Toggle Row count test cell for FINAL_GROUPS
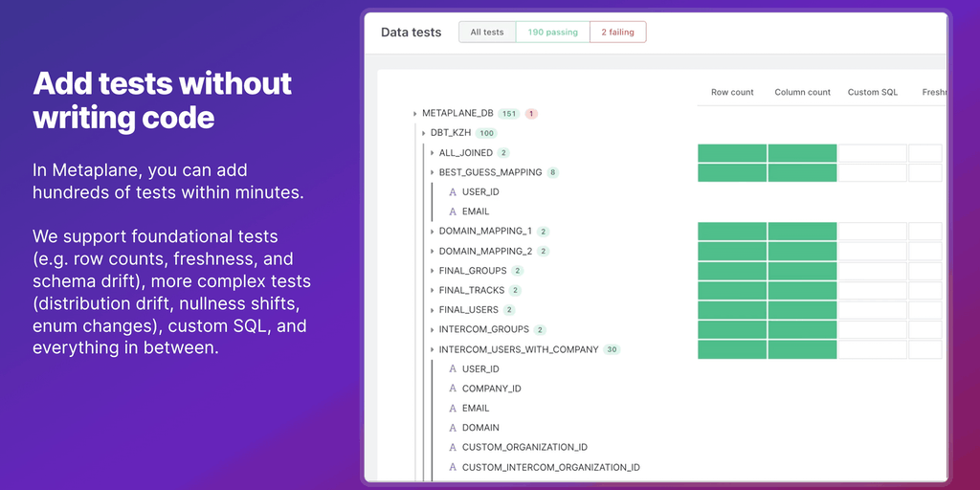This screenshot has width=980, height=490. click(x=732, y=271)
